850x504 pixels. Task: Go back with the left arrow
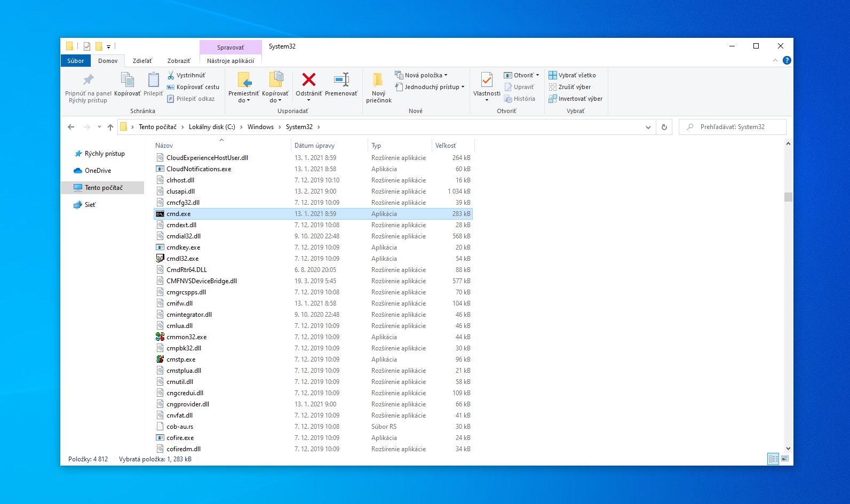coord(71,127)
